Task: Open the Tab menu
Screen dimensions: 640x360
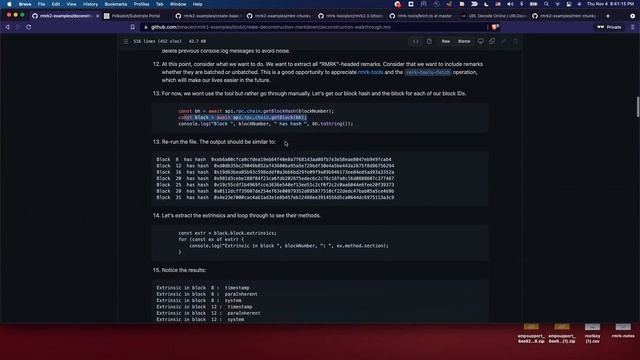Action: pos(160,4)
